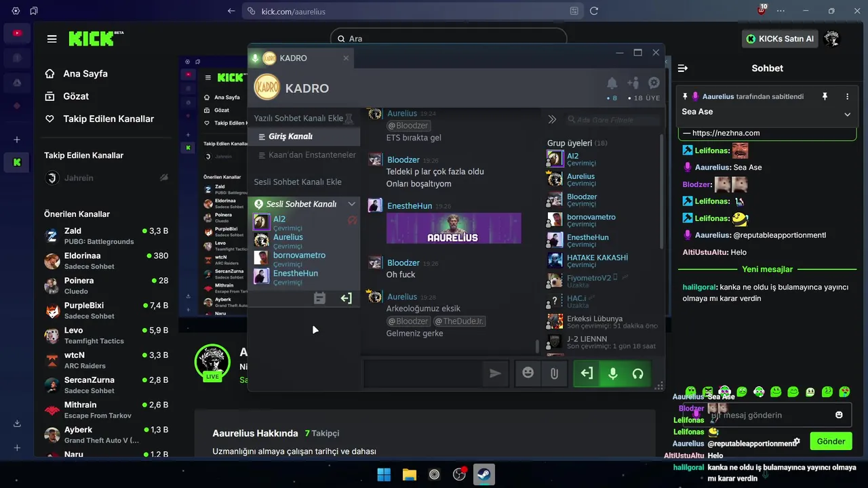This screenshot has width=868, height=488.
Task: Open recommended channel Mithrain
Action: (106, 409)
